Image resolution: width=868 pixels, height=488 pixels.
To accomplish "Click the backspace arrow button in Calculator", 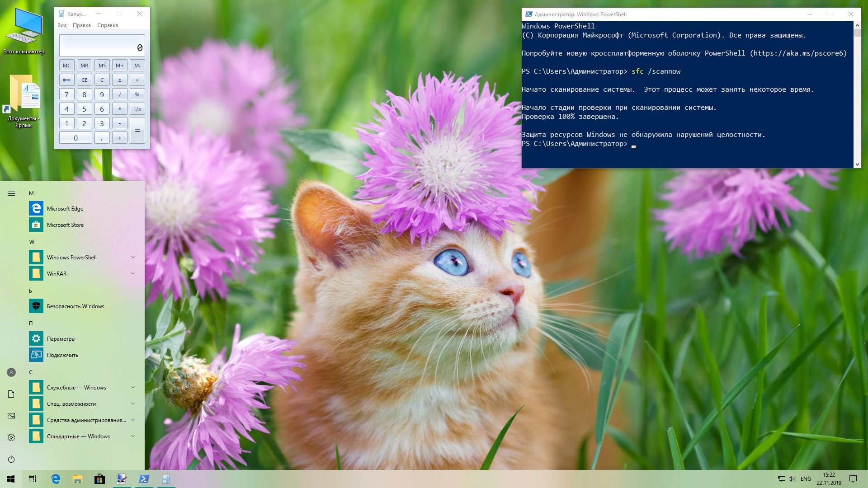I will click(66, 80).
